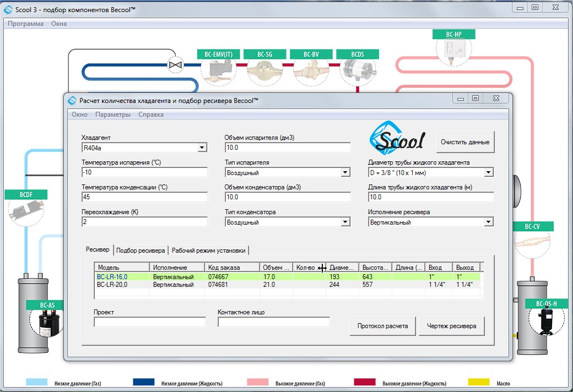Click the Scool 3 title bar app icon
The image size is (573, 392).
pos(8,9)
